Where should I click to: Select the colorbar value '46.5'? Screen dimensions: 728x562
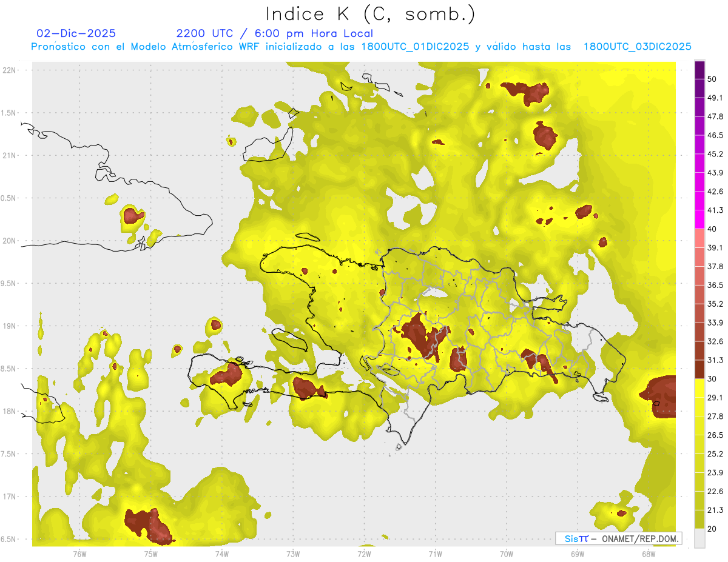click(715, 136)
